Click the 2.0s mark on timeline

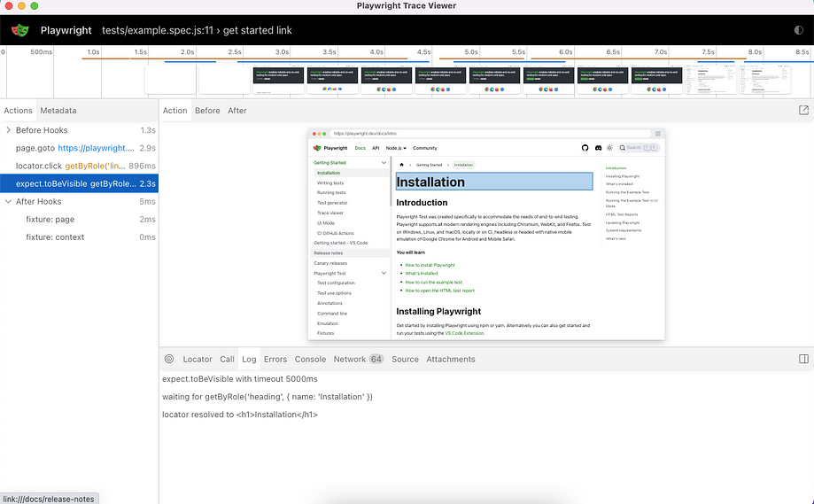point(188,52)
